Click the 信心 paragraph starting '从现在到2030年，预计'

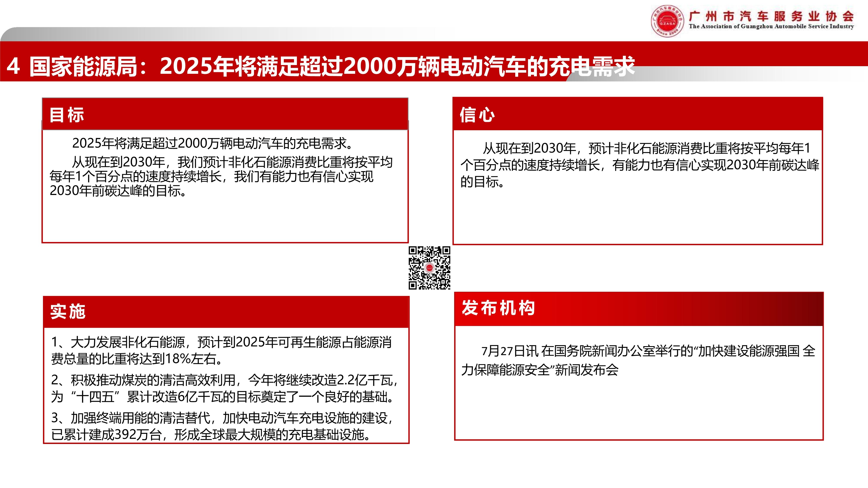click(639, 165)
